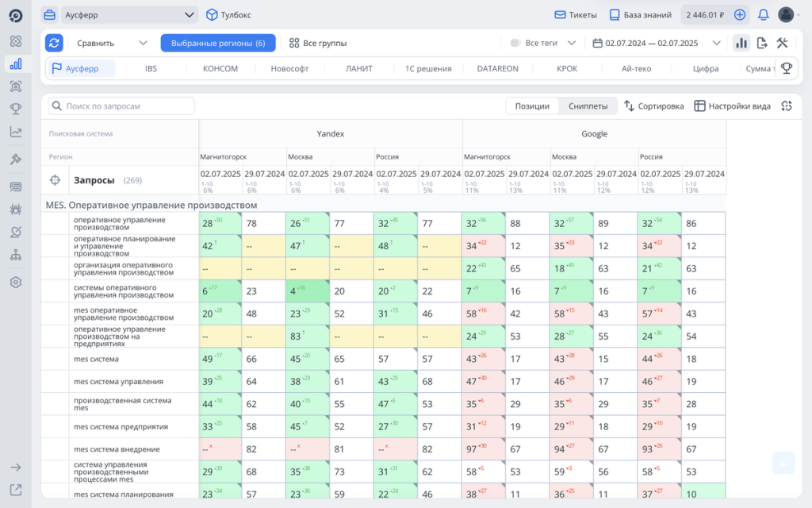Open the trophy section in the left sidebar

16,109
